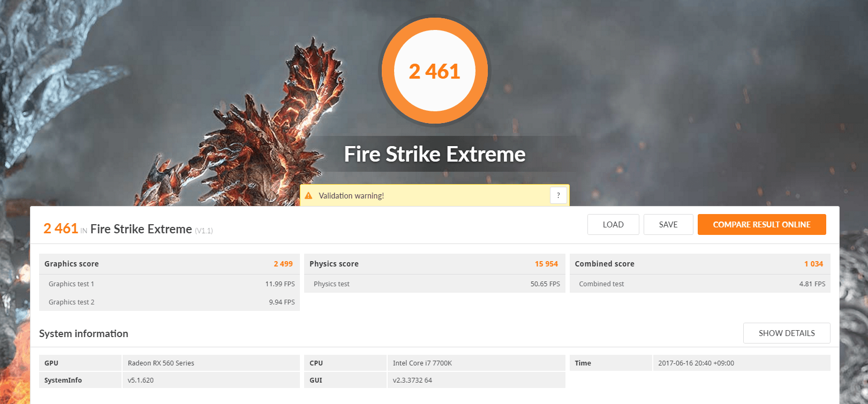This screenshot has height=404, width=868.
Task: Click the 4.81 FPS value
Action: pos(812,284)
